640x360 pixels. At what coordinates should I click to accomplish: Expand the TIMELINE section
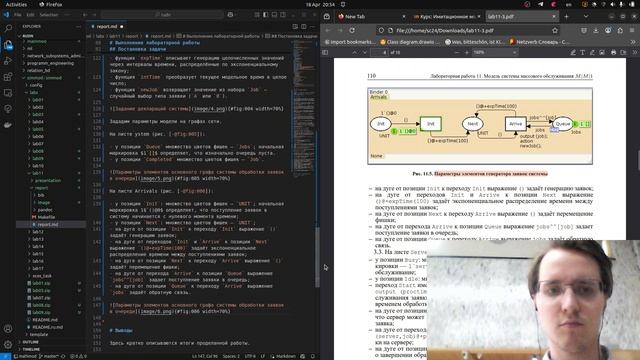(x=31, y=349)
